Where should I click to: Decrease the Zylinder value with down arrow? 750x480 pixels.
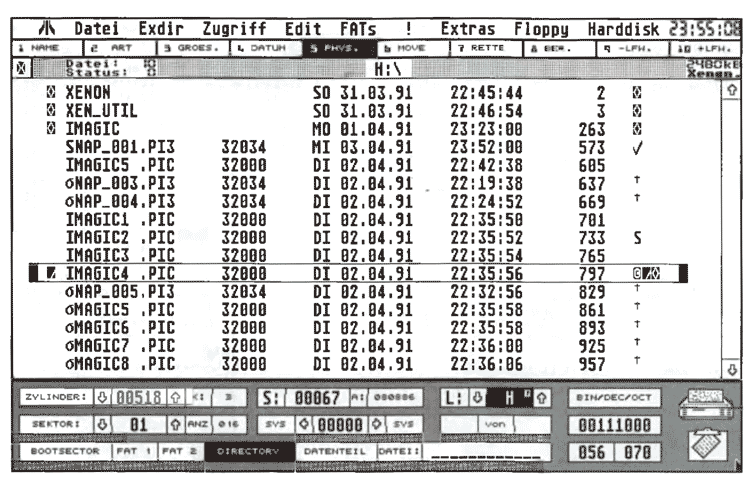99,396
